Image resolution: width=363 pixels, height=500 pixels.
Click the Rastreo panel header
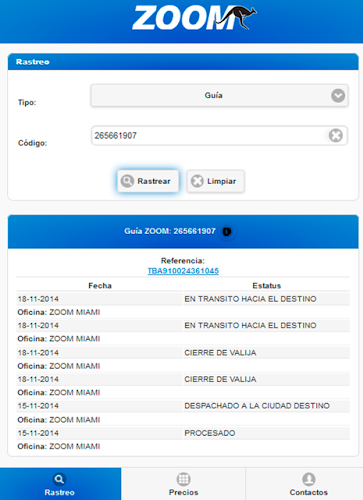(x=183, y=62)
